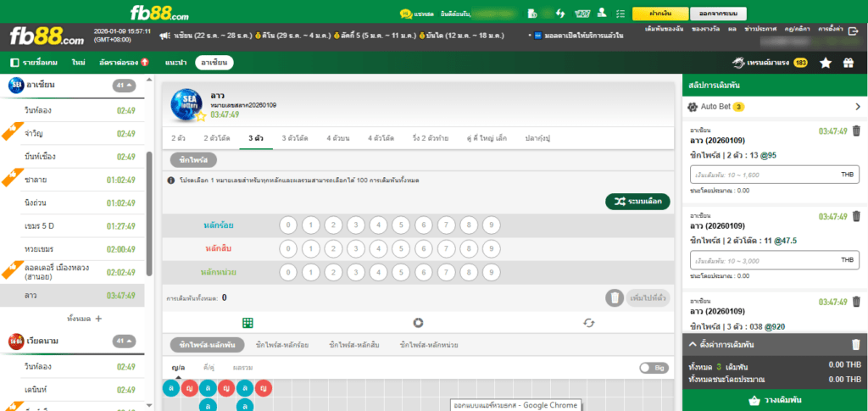Select digit 8 in the หลักหน่วย row
The image size is (868, 411).
pyautogui.click(x=468, y=272)
